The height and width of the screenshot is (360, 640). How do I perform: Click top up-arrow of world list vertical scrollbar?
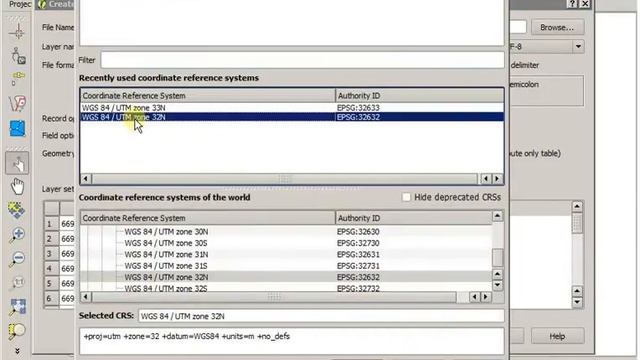498,216
